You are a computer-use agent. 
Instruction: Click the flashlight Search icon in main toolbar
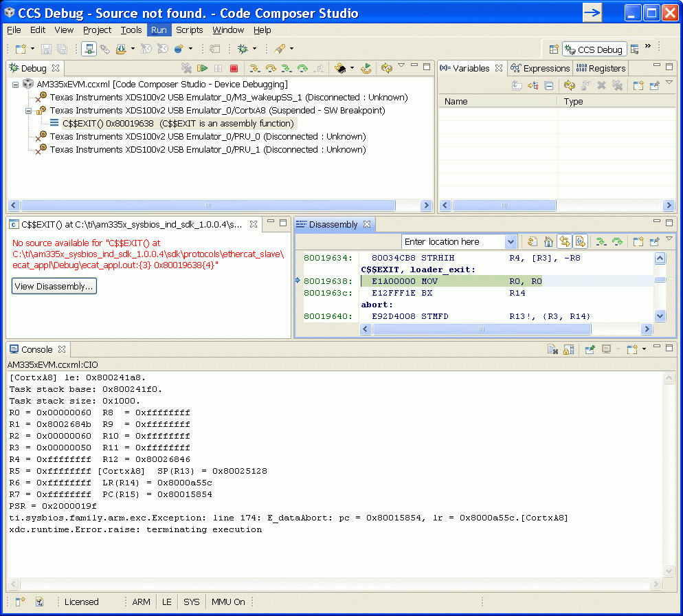280,49
